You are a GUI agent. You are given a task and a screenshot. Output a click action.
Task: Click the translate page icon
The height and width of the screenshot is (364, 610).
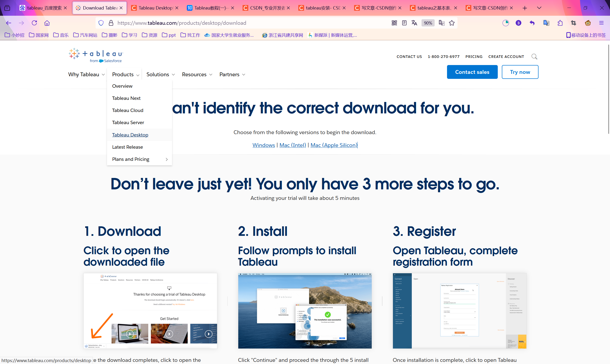(414, 23)
